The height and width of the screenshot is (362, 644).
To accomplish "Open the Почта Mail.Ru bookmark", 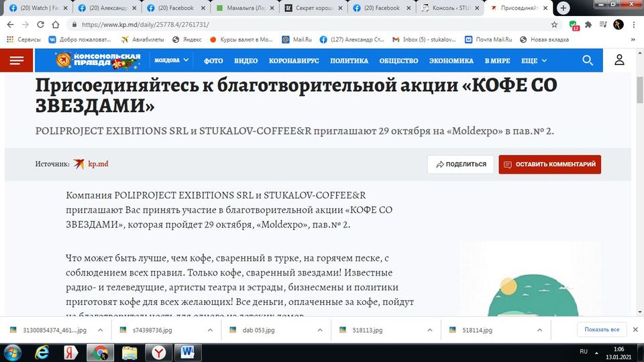I will click(x=488, y=40).
